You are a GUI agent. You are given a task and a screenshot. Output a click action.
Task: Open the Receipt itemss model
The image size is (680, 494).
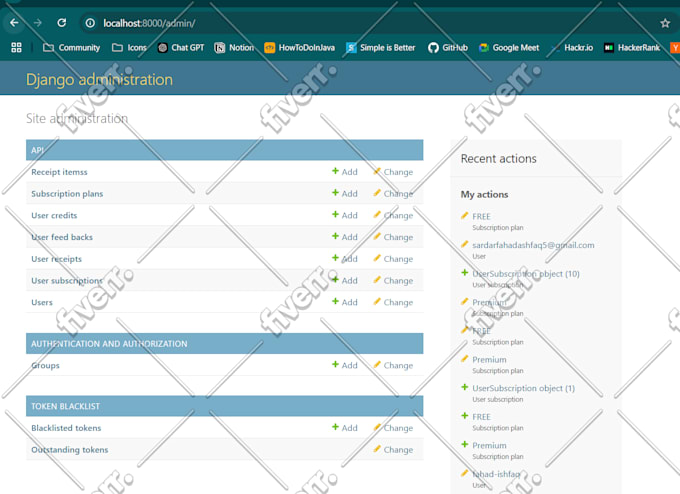click(59, 172)
